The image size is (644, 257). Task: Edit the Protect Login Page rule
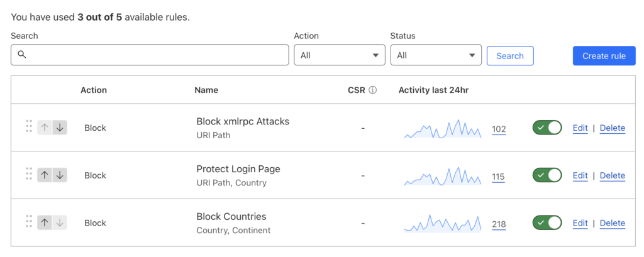coord(580,176)
